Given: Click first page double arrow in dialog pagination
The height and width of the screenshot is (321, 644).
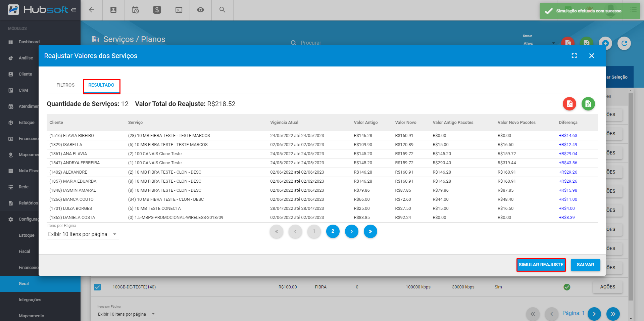Looking at the screenshot, I should 277,231.
